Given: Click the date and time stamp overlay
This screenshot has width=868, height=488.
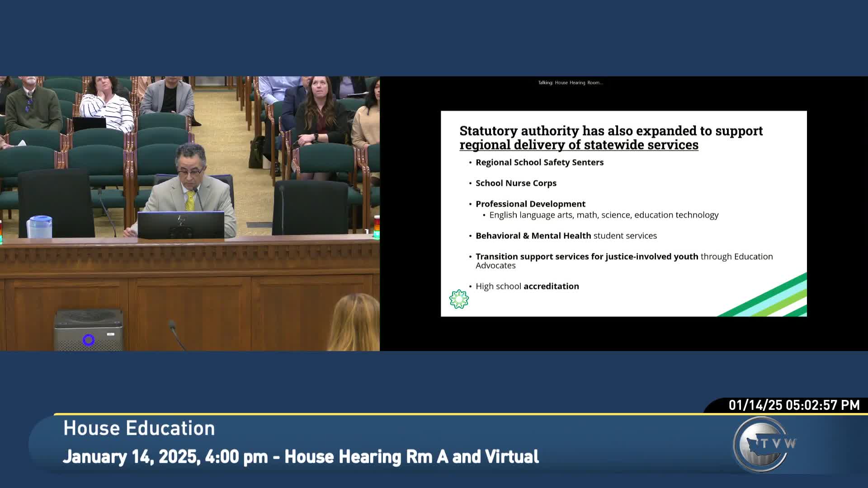Looking at the screenshot, I should coord(793,405).
